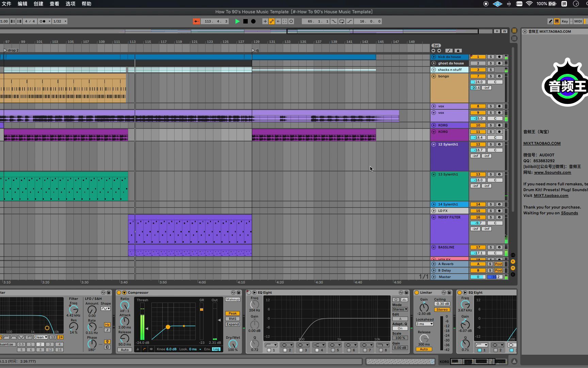Turn off the Limiter device
Screen dimensions: 588x368
(416, 292)
